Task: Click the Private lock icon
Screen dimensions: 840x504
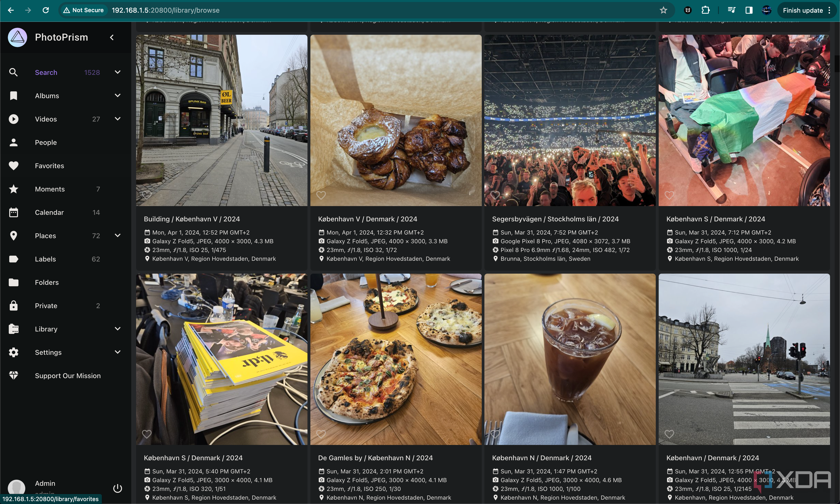Action: [13, 306]
